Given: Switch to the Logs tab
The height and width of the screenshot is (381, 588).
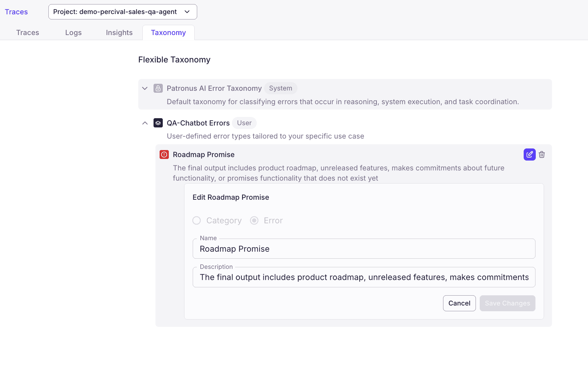Looking at the screenshot, I should coord(73,32).
